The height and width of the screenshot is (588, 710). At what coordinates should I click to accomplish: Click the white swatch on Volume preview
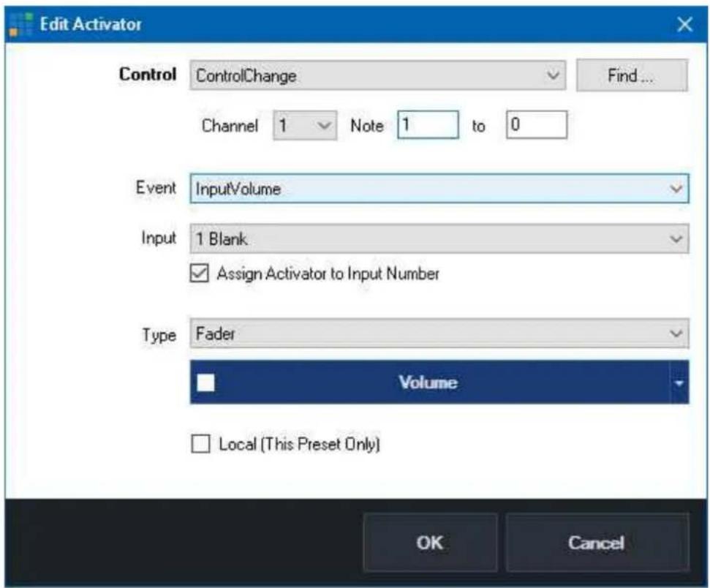point(205,382)
